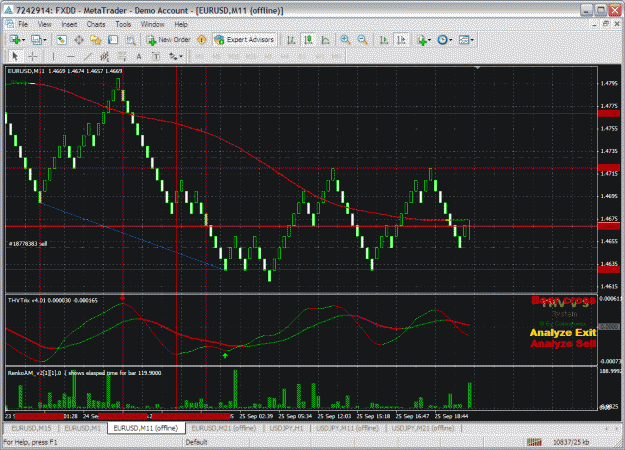The image size is (625, 450).
Task: Select the EURUSD,M11 (offline) tab
Action: (x=146, y=428)
